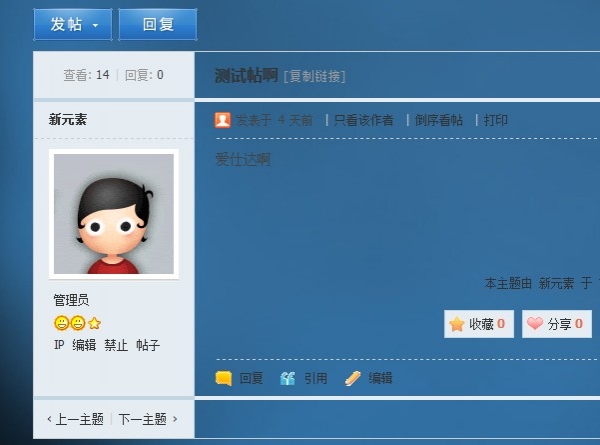Click the 打印 link

coord(496,120)
